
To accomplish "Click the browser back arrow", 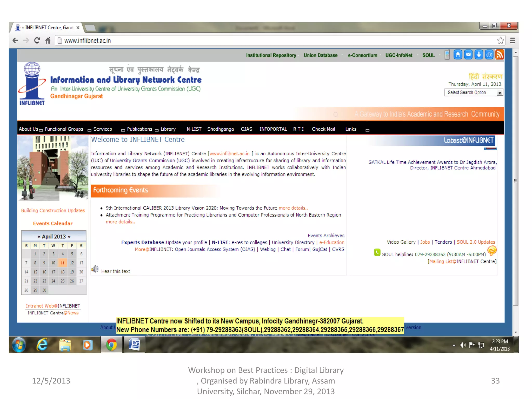I will click(x=15, y=41).
